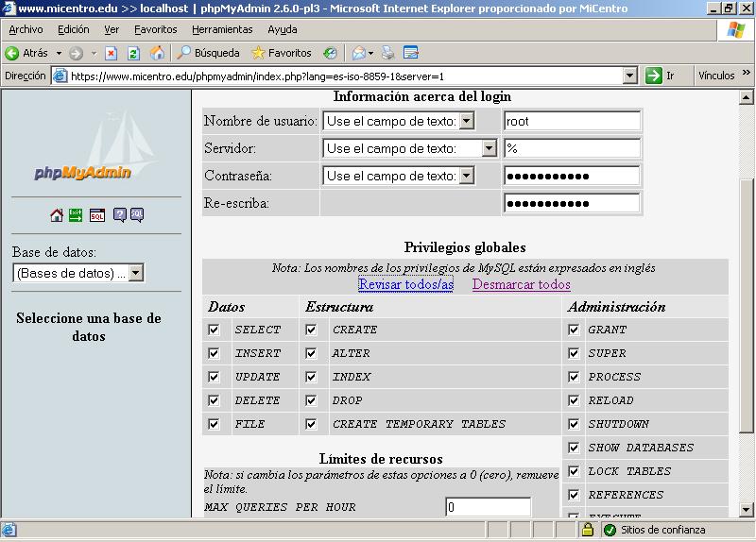Click the Revisar todos/as link
The width and height of the screenshot is (756, 542).
(x=406, y=284)
